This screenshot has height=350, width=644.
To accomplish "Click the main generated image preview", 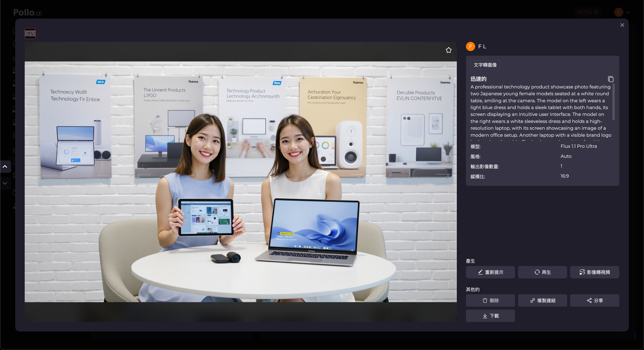I will click(x=240, y=182).
